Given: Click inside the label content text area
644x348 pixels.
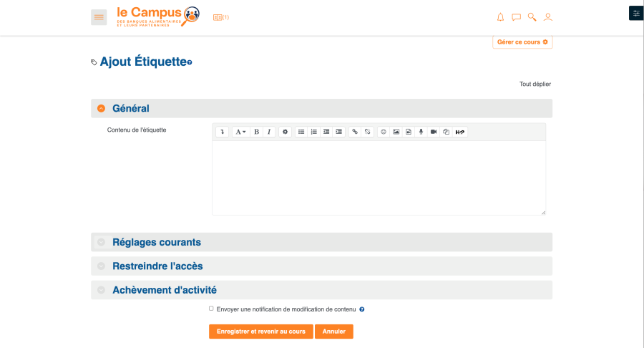Looking at the screenshot, I should (379, 178).
